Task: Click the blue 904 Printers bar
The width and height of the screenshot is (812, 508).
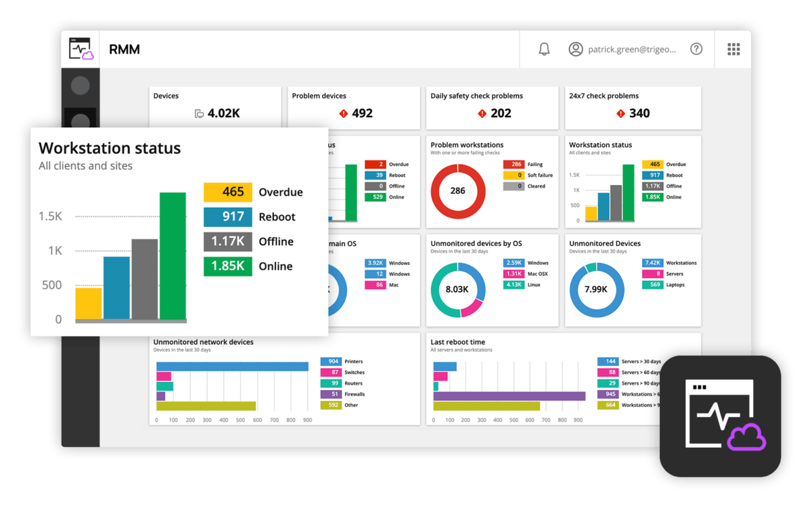Action: tap(232, 366)
